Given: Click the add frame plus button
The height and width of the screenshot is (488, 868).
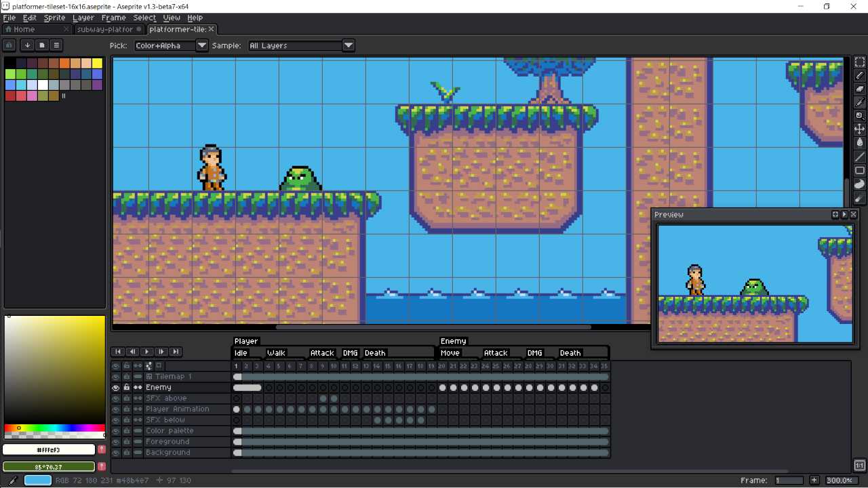Looking at the screenshot, I should (814, 481).
